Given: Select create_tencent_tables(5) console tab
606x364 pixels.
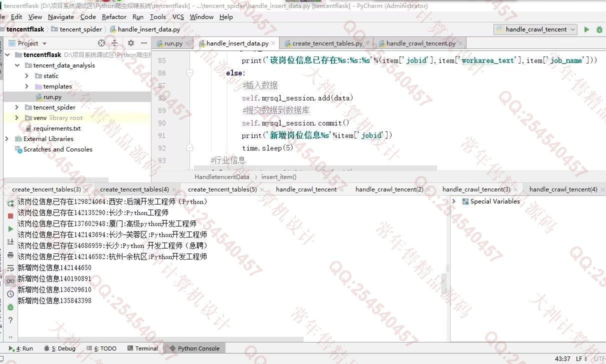Looking at the screenshot, I should pos(222,189).
